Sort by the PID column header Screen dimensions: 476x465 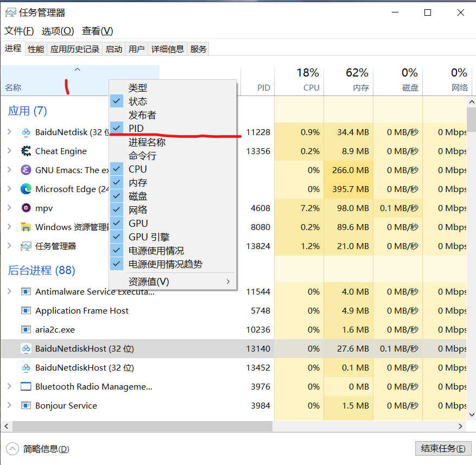(257, 81)
